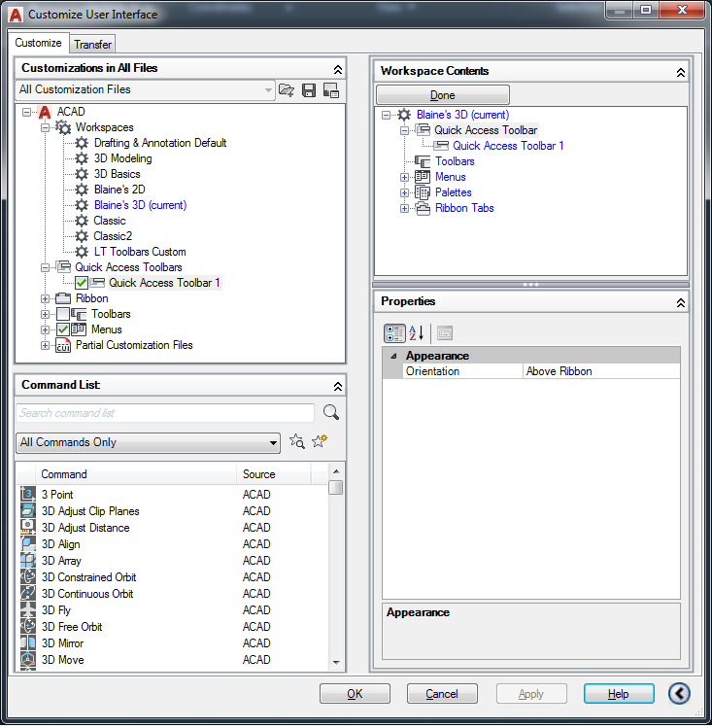The width and height of the screenshot is (712, 728).
Task: Click the 3D Adjust Clip Planes icon
Action: (x=28, y=510)
